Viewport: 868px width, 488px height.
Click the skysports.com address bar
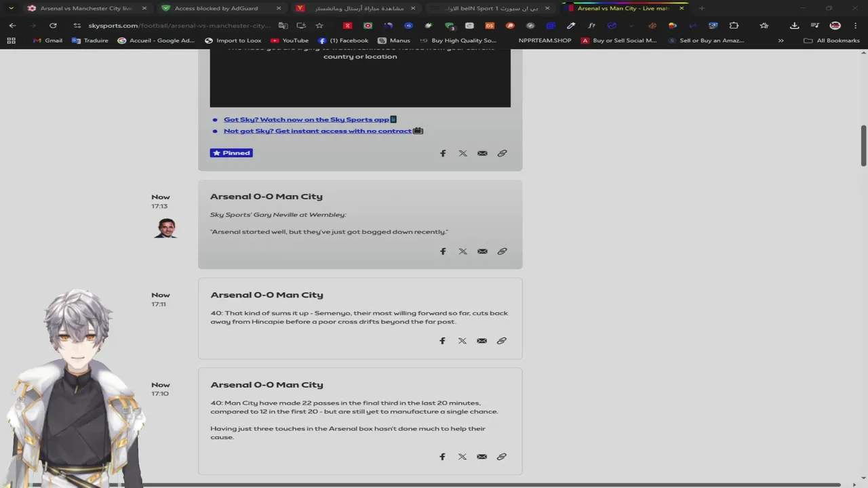pos(180,26)
